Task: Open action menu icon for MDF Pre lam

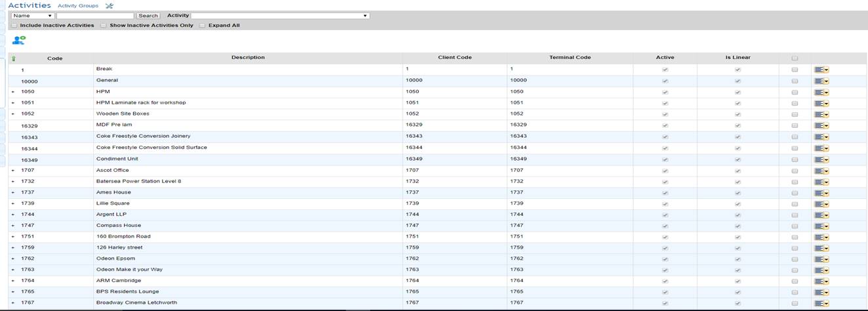Action: 821,125
